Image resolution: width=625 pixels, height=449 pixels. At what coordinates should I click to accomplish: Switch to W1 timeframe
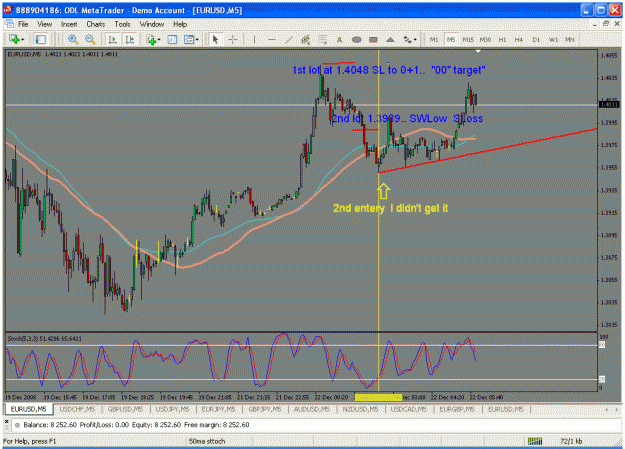point(553,39)
